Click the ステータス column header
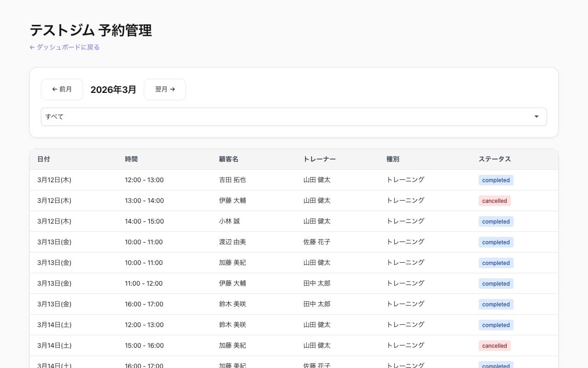This screenshot has height=368, width=588. pyautogui.click(x=495, y=159)
